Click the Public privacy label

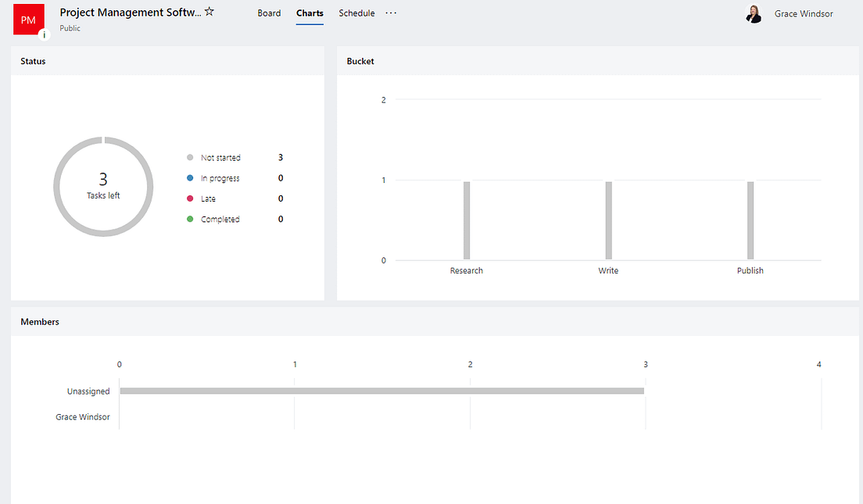click(x=70, y=28)
